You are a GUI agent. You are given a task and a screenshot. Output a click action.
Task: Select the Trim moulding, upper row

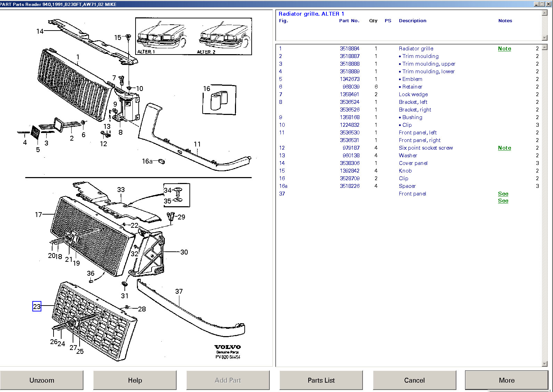click(x=409, y=64)
